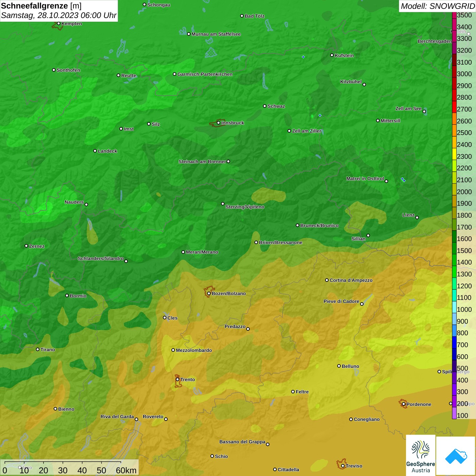Select the magenta 3400 legend swatch
Screen dimensions: 476x476
454,24
